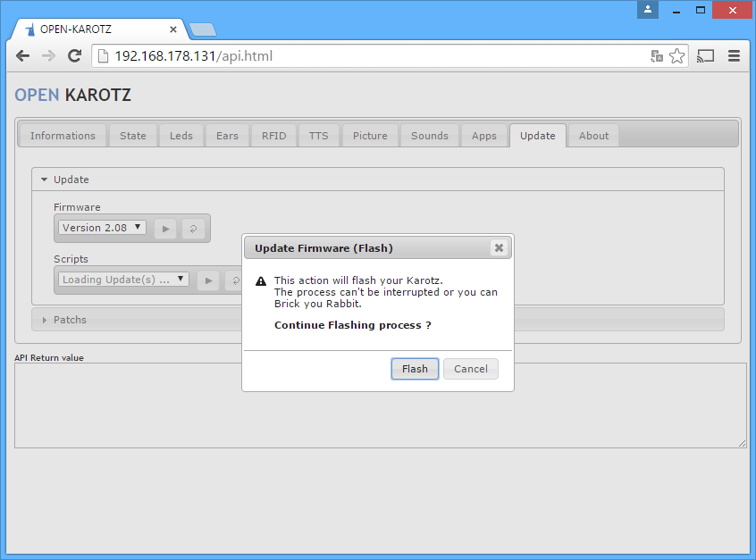Screen dimensions: 756x560
Task: Click the page icon left of URL
Action: click(x=103, y=56)
